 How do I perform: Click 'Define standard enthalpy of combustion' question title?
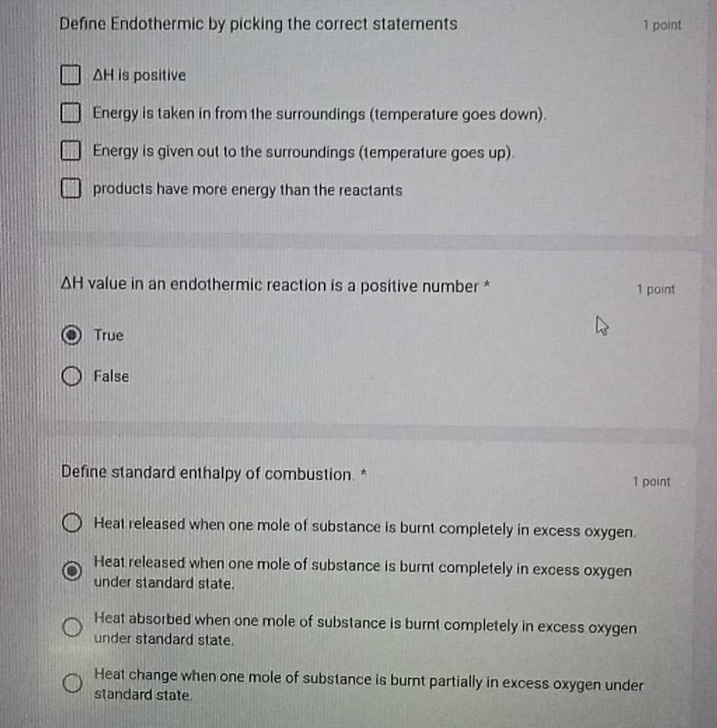(207, 473)
